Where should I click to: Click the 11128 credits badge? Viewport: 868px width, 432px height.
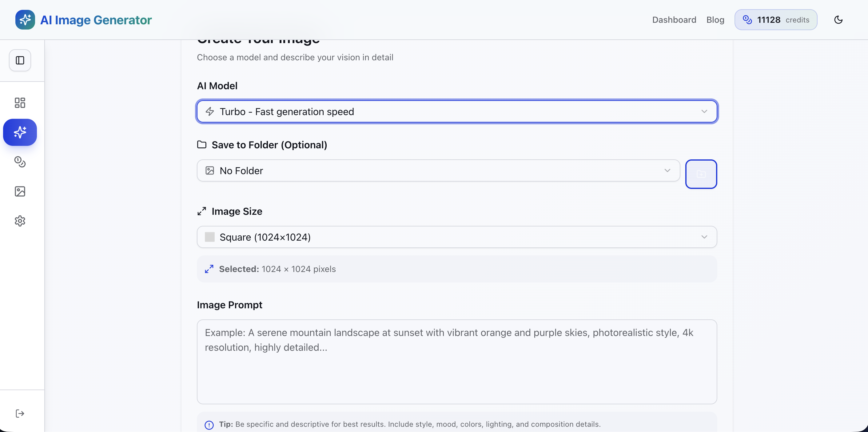pos(776,20)
